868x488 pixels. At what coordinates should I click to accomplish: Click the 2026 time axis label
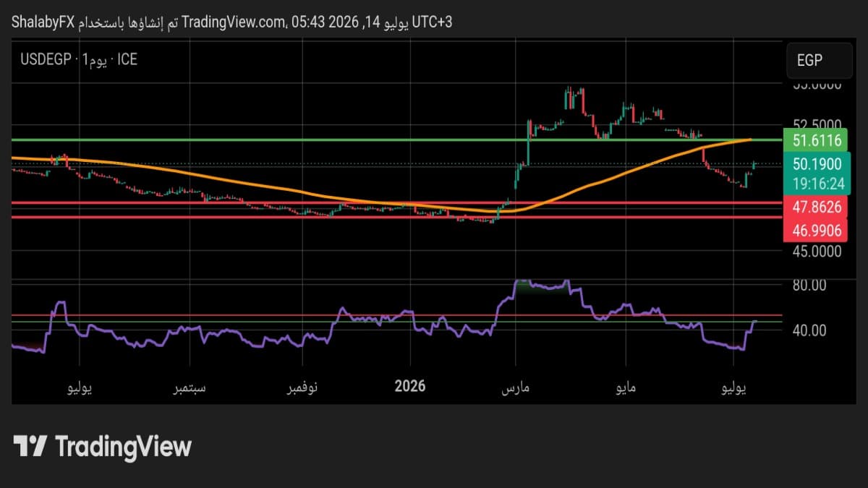[410, 386]
